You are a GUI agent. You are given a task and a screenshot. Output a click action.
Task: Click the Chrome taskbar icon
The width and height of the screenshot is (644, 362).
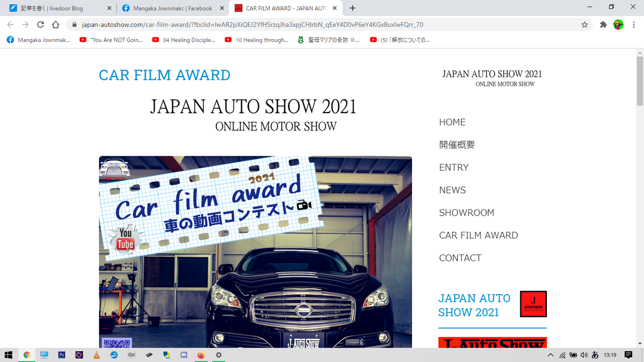coord(27,355)
